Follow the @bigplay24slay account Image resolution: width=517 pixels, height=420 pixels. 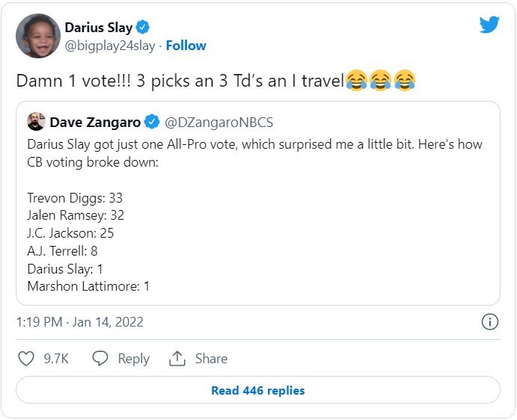point(186,46)
